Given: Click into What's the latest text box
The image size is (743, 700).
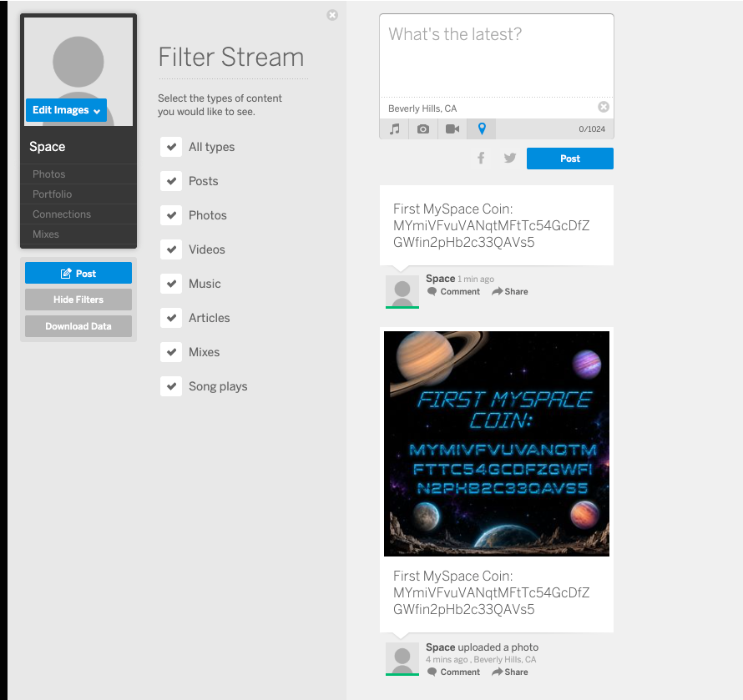Looking at the screenshot, I should (x=497, y=56).
